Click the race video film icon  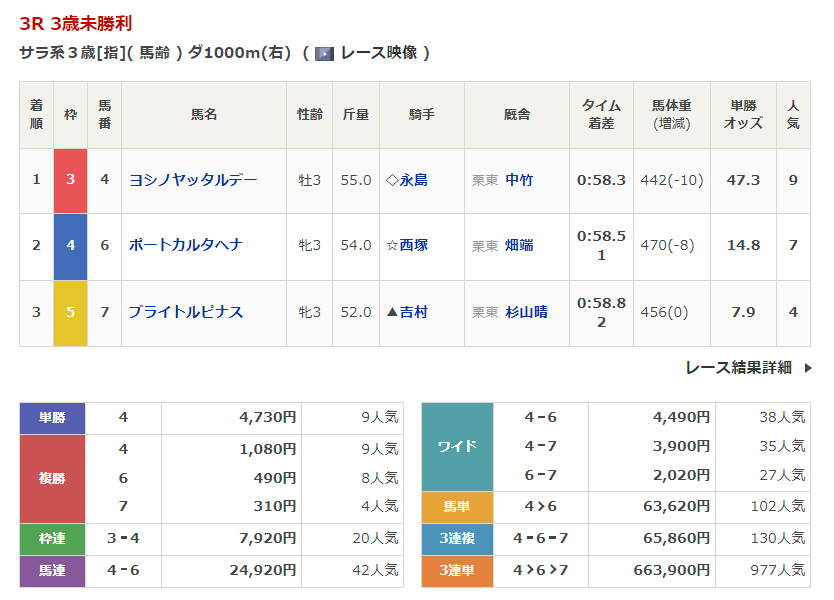tap(324, 53)
